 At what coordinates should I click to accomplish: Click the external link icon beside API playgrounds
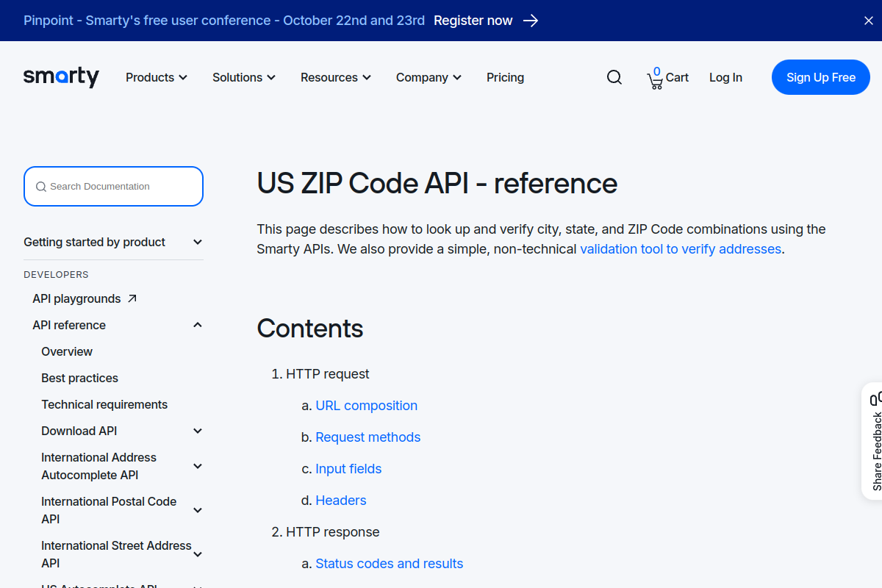[132, 298]
